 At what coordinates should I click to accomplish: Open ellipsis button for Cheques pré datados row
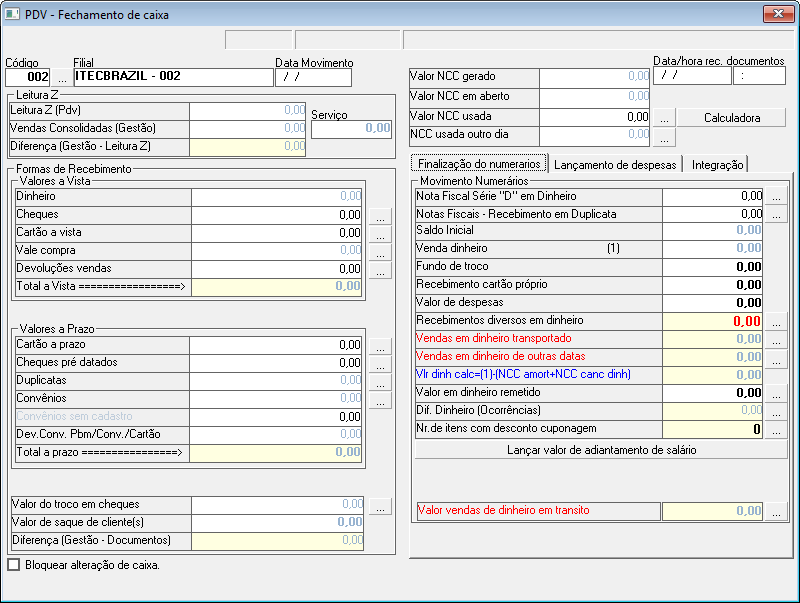[x=380, y=364]
